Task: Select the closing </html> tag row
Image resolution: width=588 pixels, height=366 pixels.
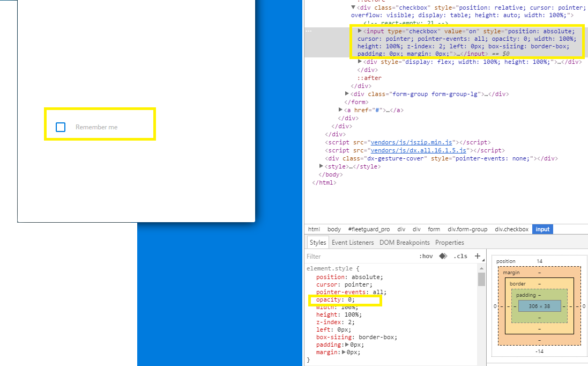Action: [x=324, y=182]
